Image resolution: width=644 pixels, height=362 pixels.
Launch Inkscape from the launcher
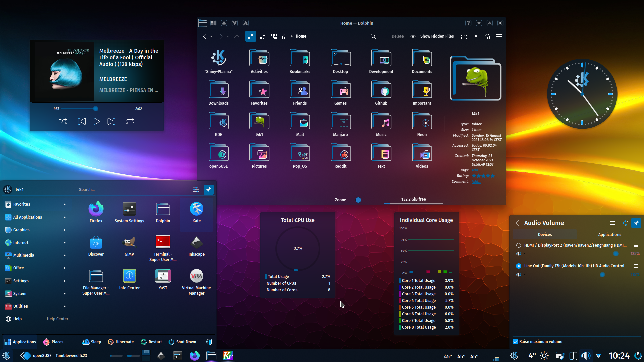click(197, 246)
